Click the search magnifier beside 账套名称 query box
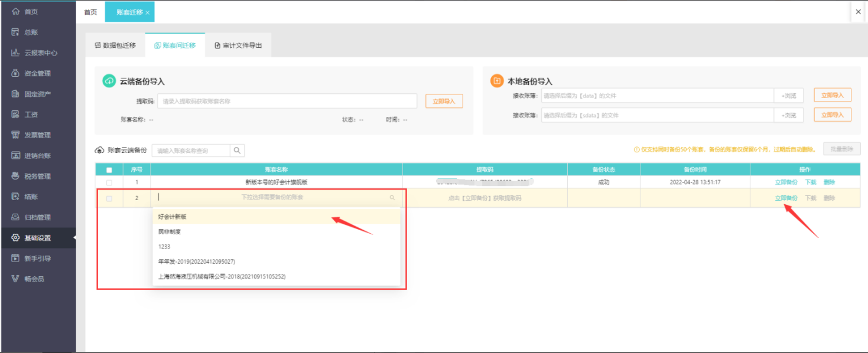The height and width of the screenshot is (353, 868). click(x=237, y=151)
